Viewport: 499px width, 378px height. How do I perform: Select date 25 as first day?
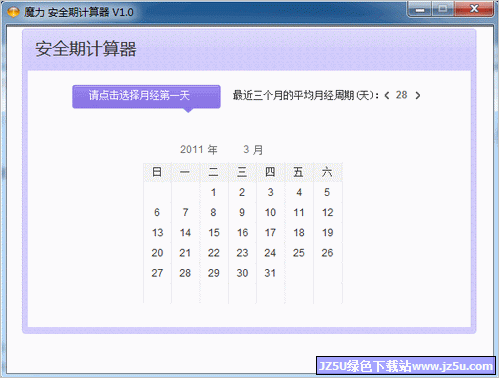pyautogui.click(x=299, y=253)
